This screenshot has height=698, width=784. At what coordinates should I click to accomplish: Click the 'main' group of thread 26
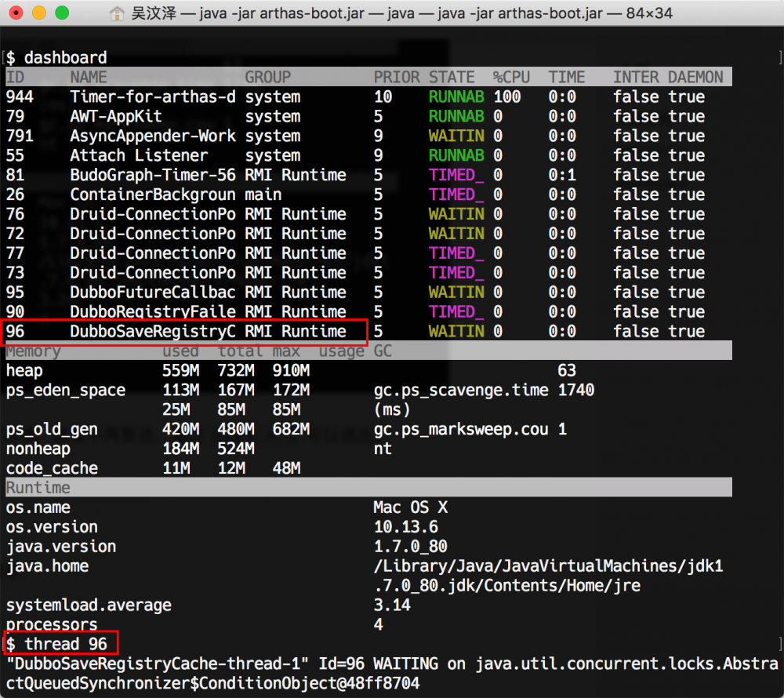pos(263,194)
